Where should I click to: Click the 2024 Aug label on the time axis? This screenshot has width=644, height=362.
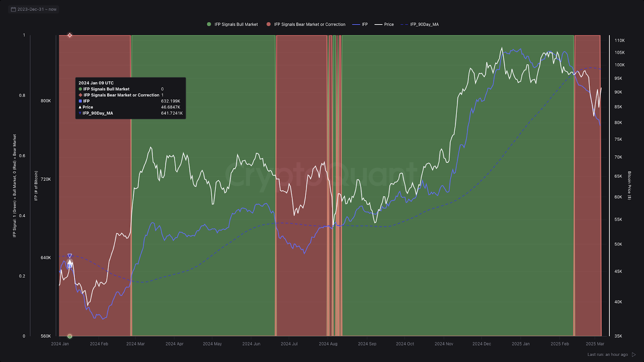point(328,344)
